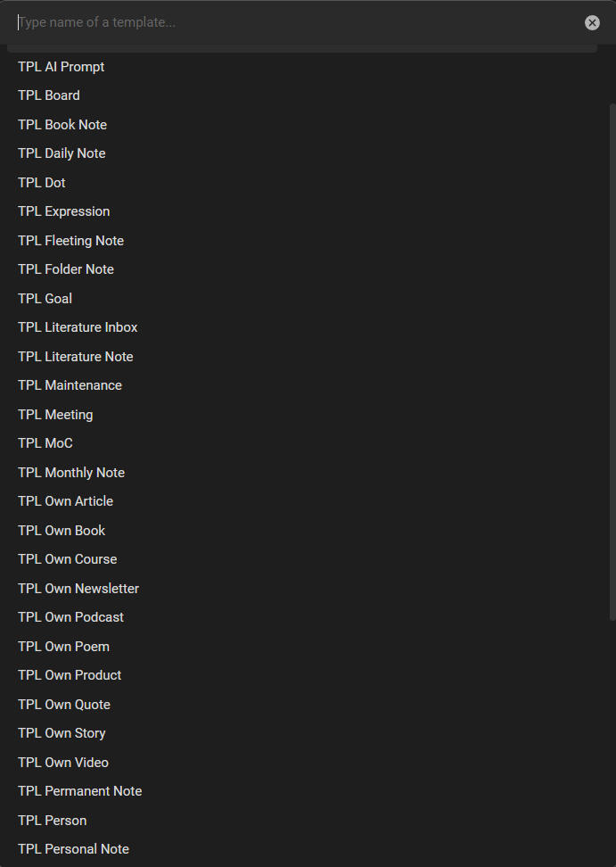Viewport: 616px width, 867px height.
Task: Click the template name search input
Action: [294, 22]
